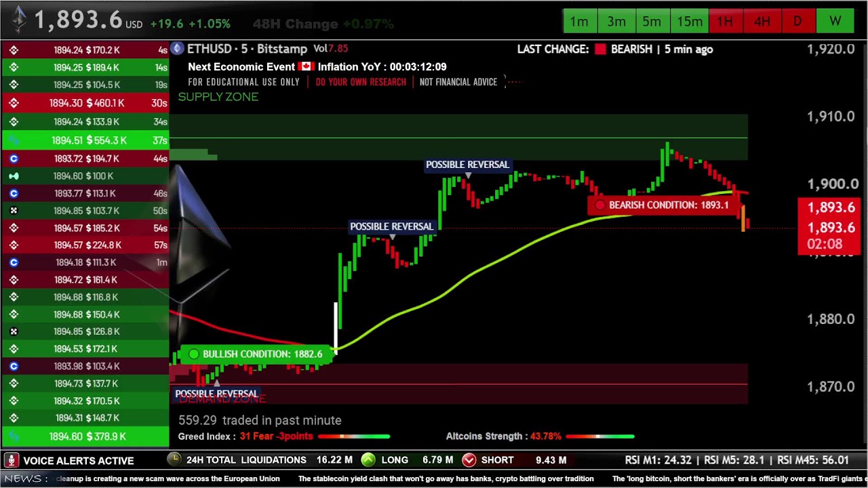Viewport: 868px width, 488px height.
Task: Click the OKX icon on the $103.7 K row
Action: 14,211
